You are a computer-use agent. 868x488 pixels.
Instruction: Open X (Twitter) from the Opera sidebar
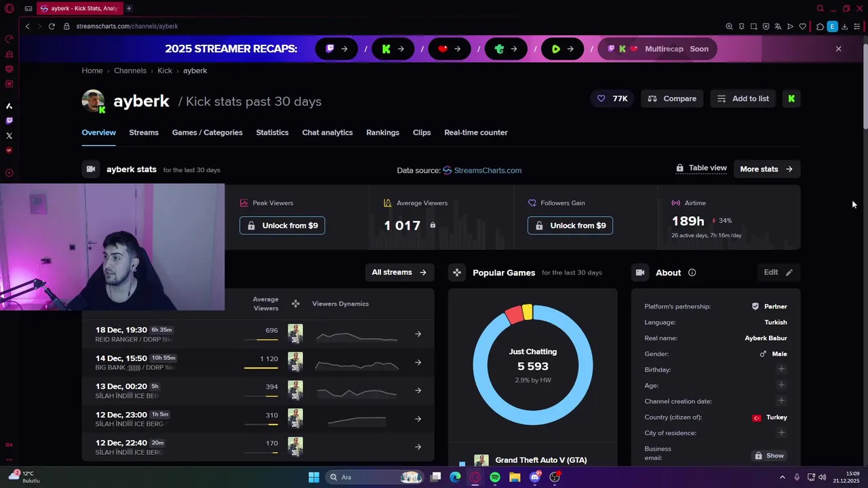click(x=9, y=136)
